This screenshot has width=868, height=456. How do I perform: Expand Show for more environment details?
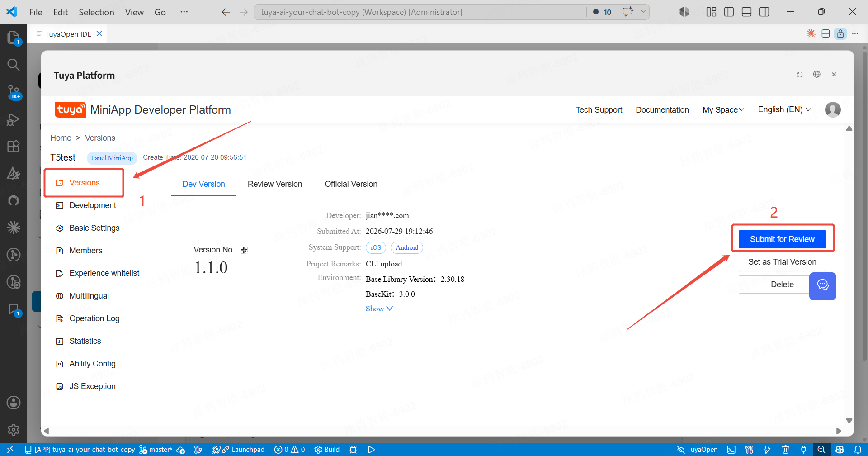379,309
